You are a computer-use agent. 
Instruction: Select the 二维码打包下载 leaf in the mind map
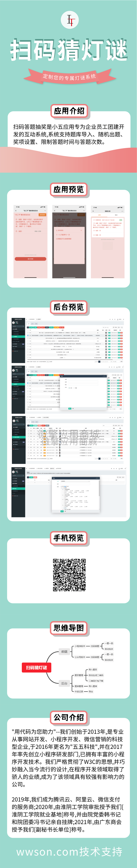coord(96,681)
